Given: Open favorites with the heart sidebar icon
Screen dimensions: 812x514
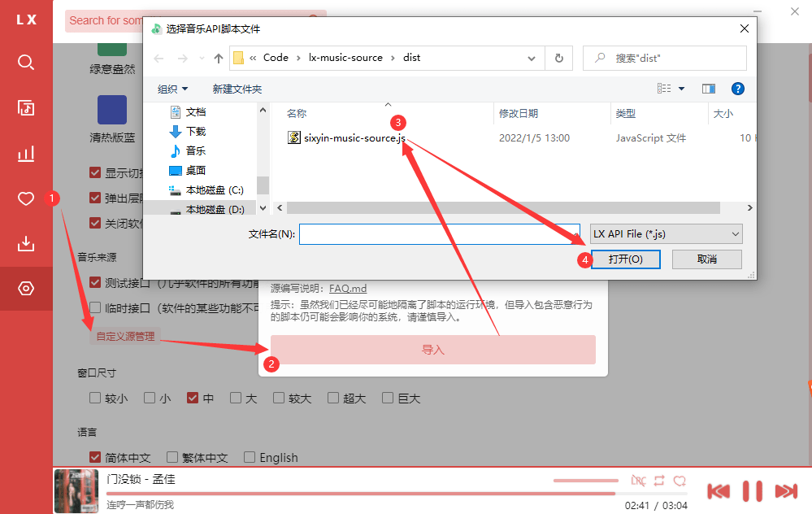Looking at the screenshot, I should click(x=25, y=198).
